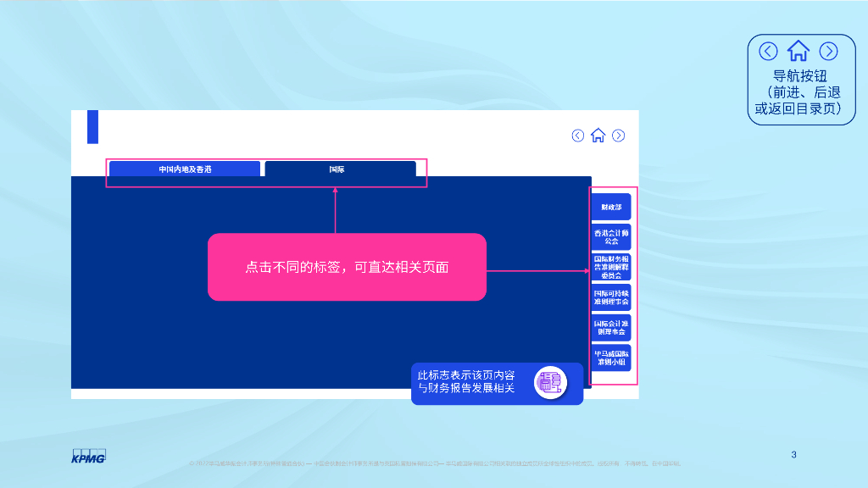Open the 国际可持续准则理事会 label
The image size is (868, 488).
[x=611, y=297]
